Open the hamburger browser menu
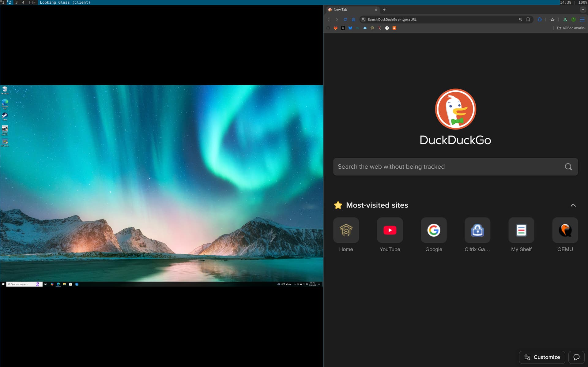 582,19
